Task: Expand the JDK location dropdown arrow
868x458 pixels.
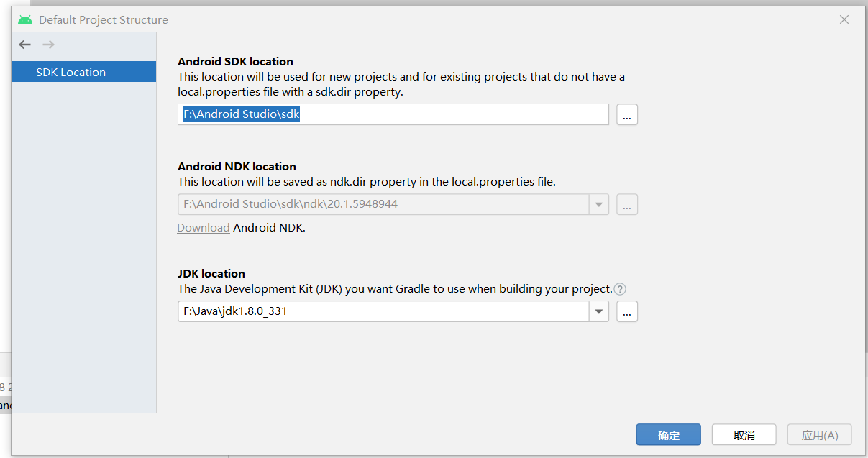Action: click(599, 311)
